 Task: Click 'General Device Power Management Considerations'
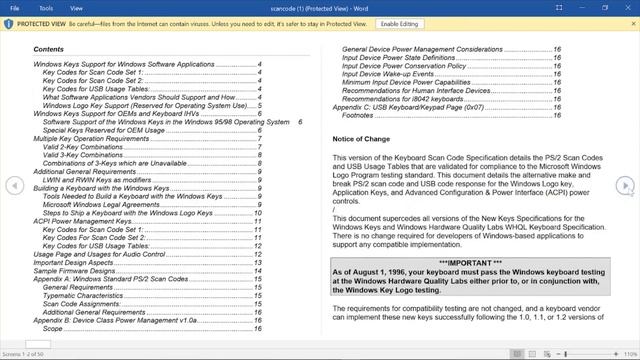(x=451, y=49)
